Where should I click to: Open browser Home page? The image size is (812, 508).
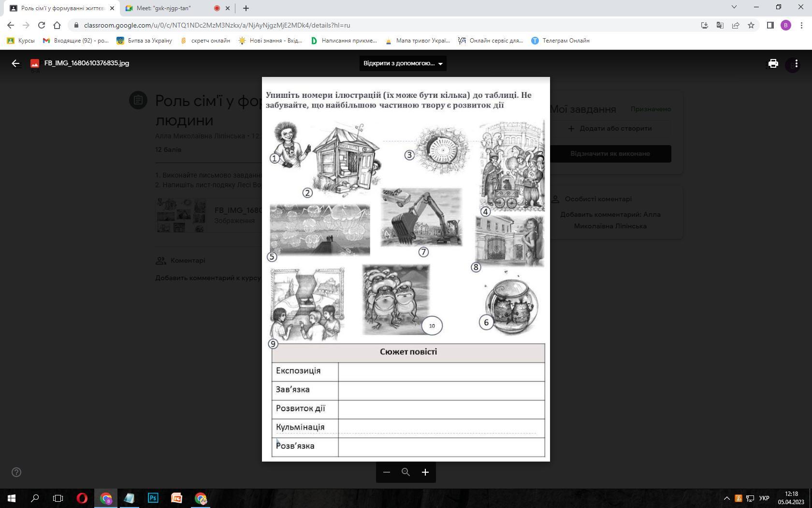click(57, 25)
